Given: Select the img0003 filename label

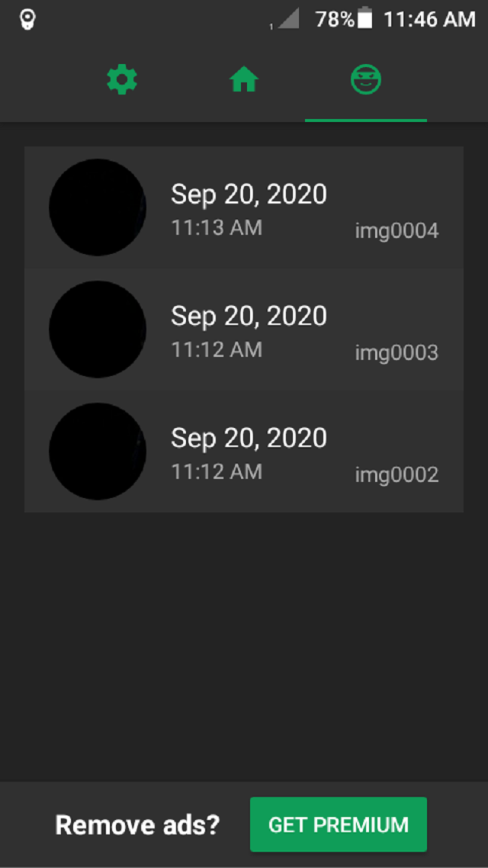Looking at the screenshot, I should point(396,352).
